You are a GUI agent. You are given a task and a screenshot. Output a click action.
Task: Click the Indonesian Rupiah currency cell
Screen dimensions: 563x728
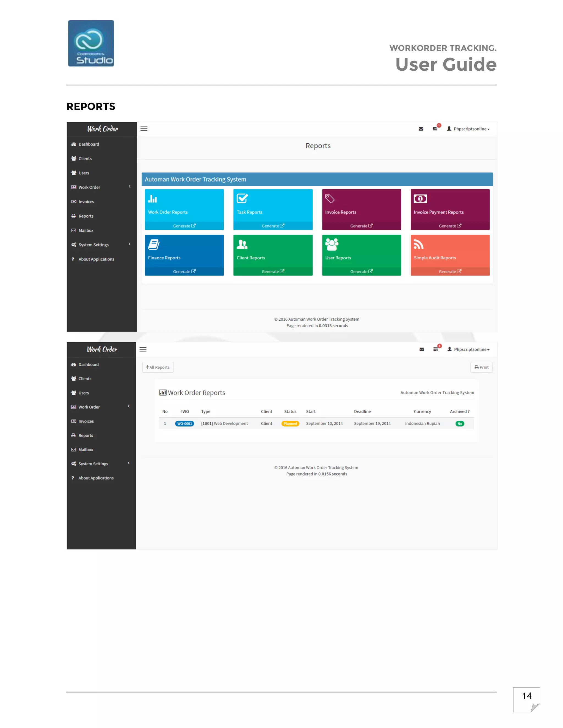(x=422, y=424)
